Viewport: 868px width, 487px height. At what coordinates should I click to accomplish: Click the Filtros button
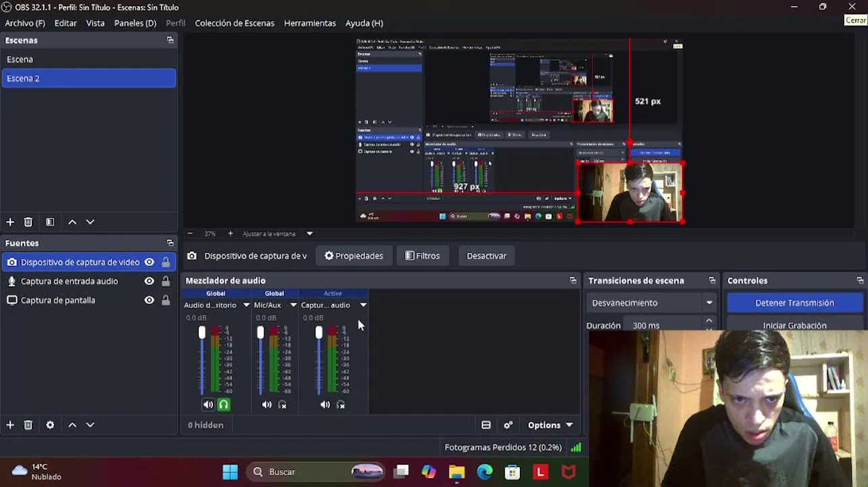[x=423, y=256]
